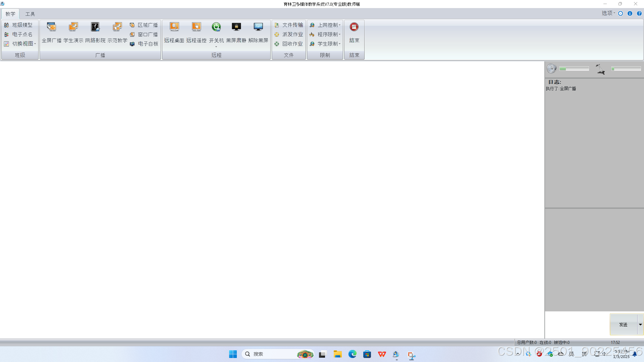Open Microsoft Edge from the taskbar

(x=352, y=354)
